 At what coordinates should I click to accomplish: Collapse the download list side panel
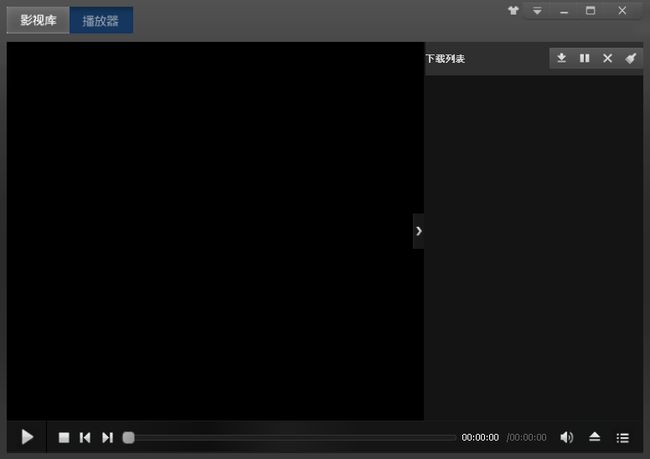pos(419,231)
